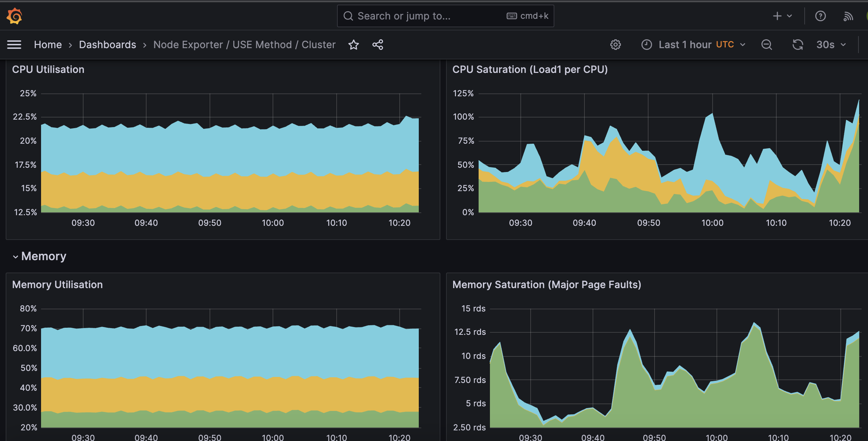Click the share dashboard icon
Screen dimensions: 868x441
point(378,45)
